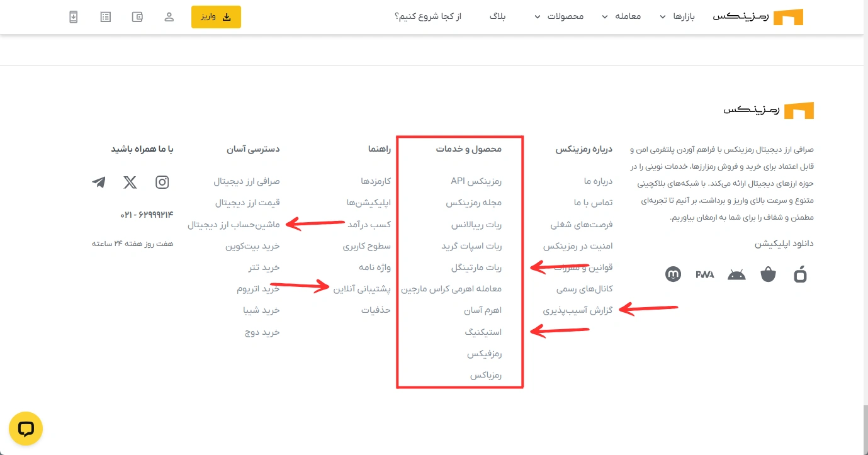Open معامله اهرمی کراس مارجین link
The image size is (868, 455).
coord(451,289)
